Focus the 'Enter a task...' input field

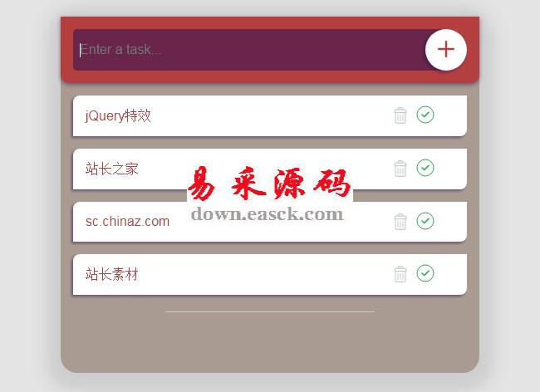[249, 50]
